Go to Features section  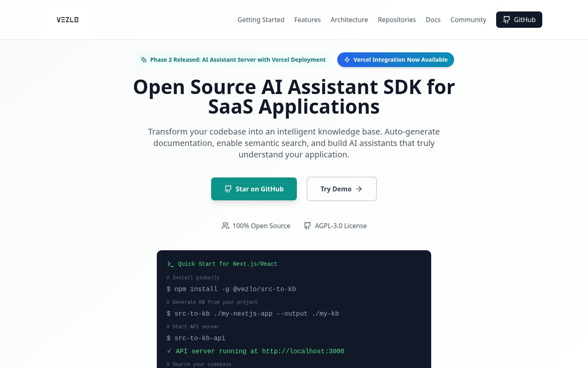click(307, 20)
